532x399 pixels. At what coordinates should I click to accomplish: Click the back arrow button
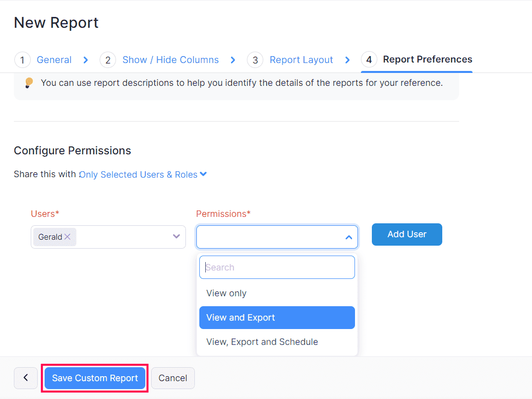tap(26, 378)
